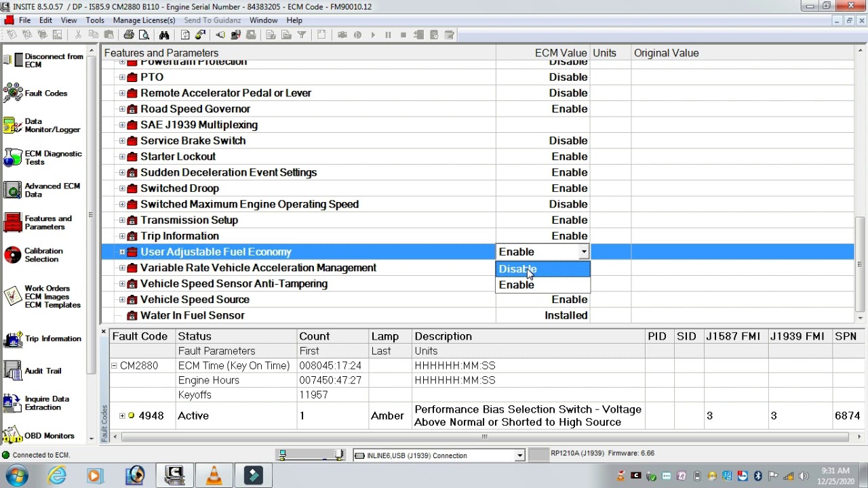Close the Fault Codes pane

tap(104, 332)
